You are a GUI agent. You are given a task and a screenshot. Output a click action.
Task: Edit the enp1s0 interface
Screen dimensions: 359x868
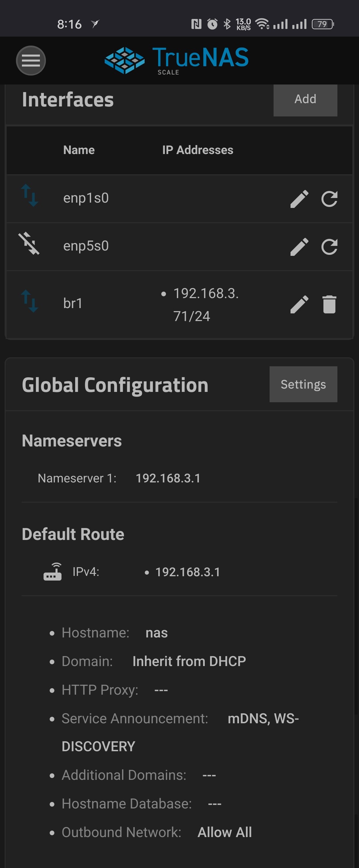(299, 199)
